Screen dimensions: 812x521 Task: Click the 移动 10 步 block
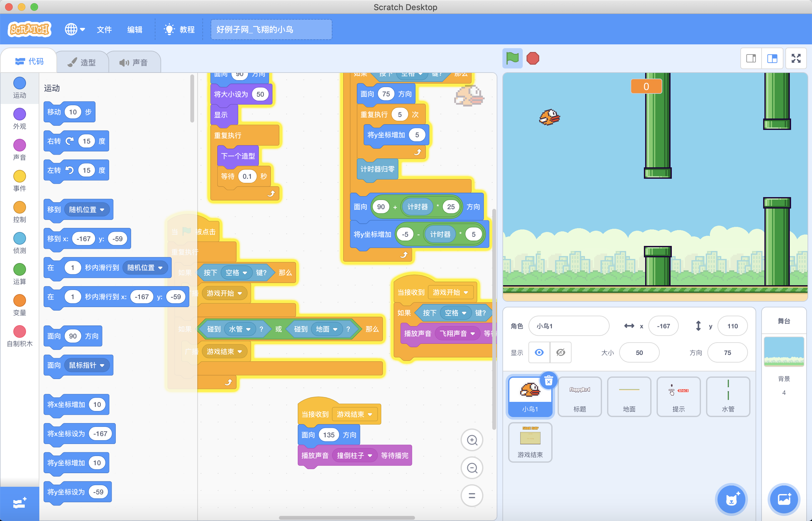point(69,112)
